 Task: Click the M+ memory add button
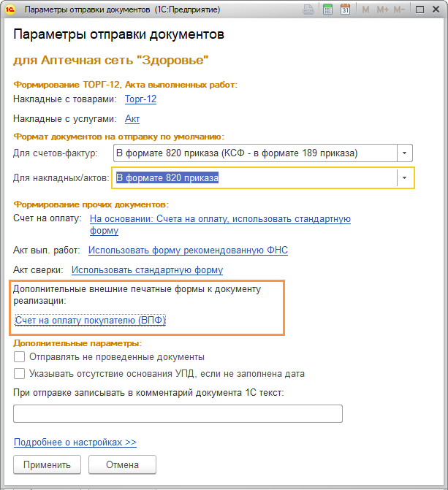pos(382,9)
